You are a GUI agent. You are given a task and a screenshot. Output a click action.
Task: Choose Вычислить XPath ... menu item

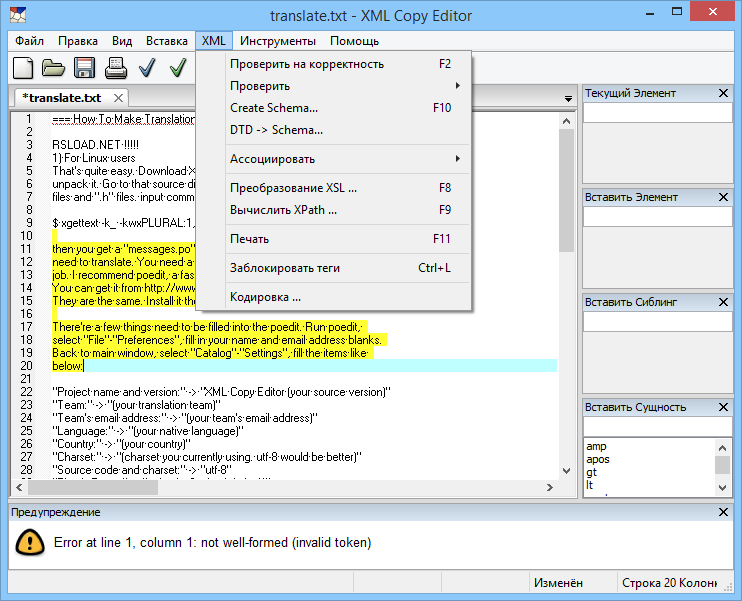coord(334,210)
